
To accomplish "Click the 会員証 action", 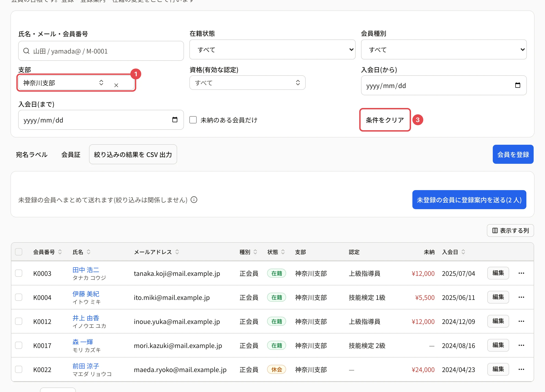I will 71,154.
